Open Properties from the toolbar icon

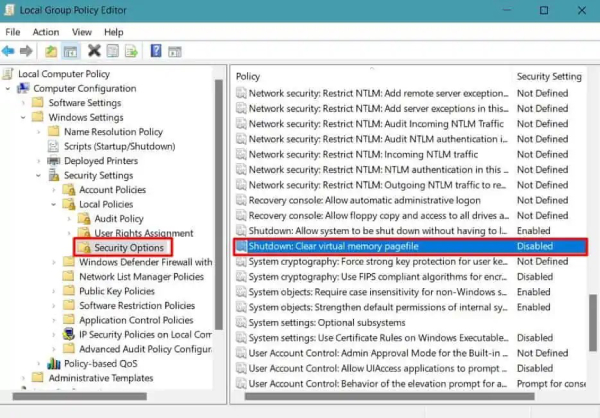click(x=113, y=51)
